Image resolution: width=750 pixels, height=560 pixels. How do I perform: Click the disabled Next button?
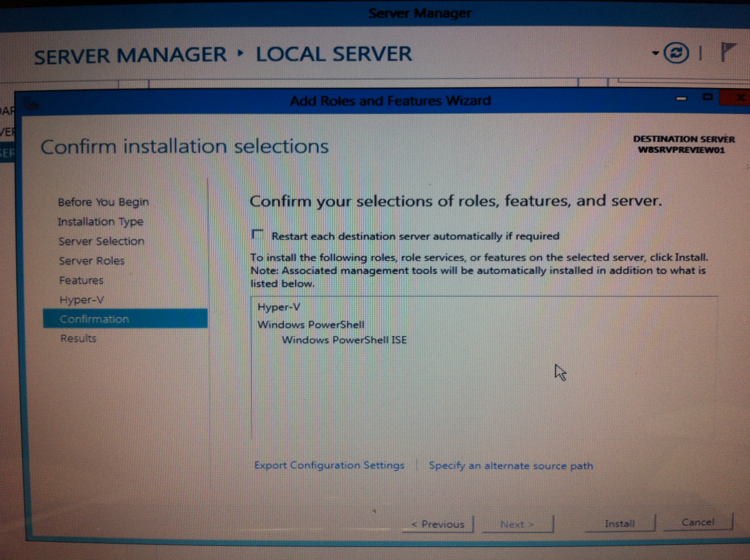(517, 524)
